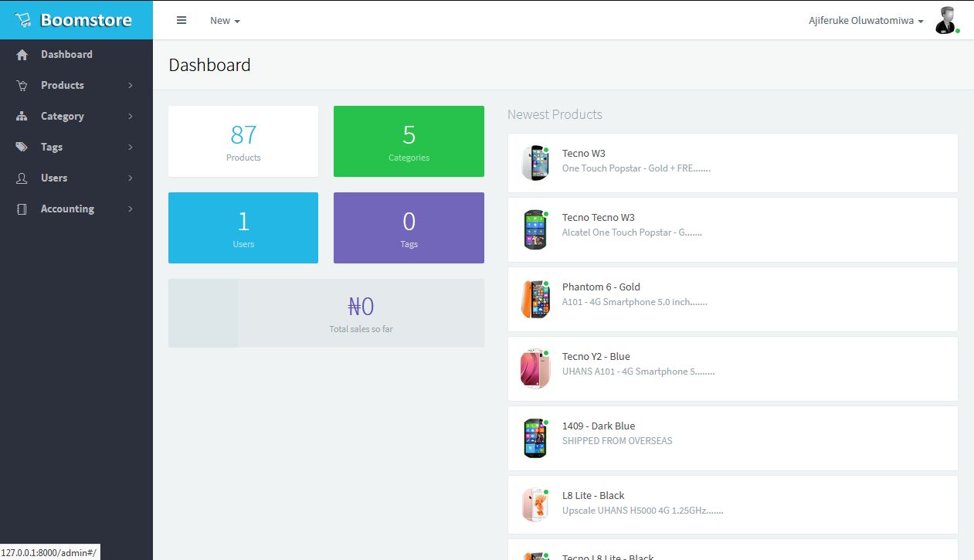Click the Tags icon in sidebar
This screenshot has height=560, width=974.
coord(22,148)
